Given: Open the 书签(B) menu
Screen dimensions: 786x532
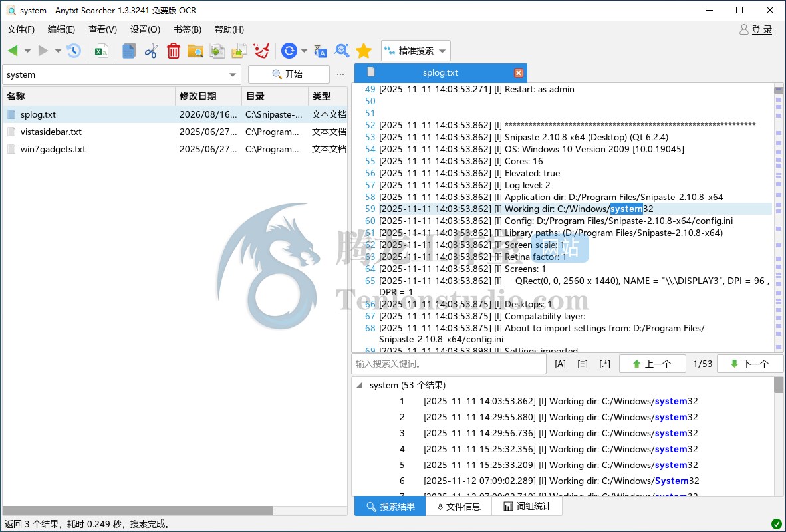Looking at the screenshot, I should [x=188, y=29].
